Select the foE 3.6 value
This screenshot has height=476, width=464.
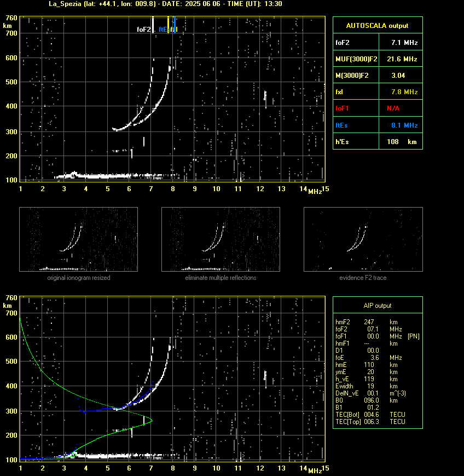pyautogui.click(x=374, y=358)
